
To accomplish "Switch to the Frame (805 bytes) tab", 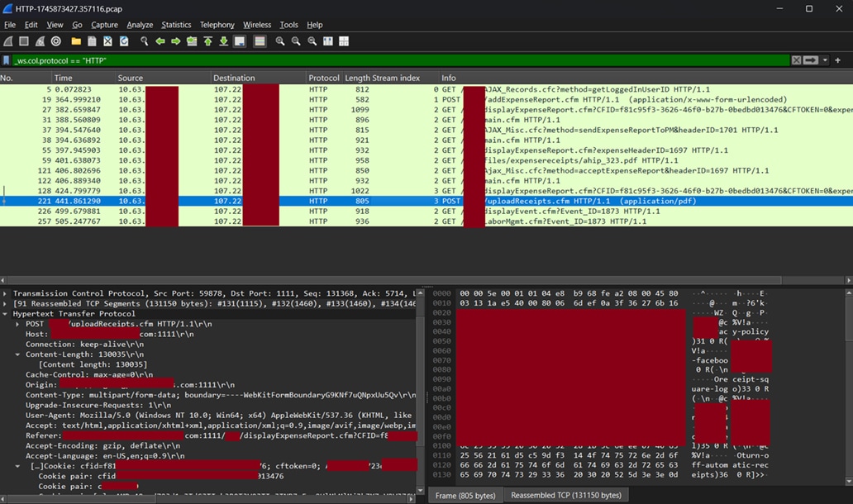I will point(465,495).
